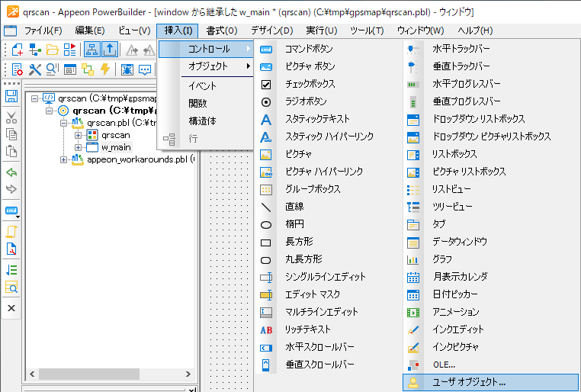
Task: Open the デザイン(D) menu
Action: point(271,31)
